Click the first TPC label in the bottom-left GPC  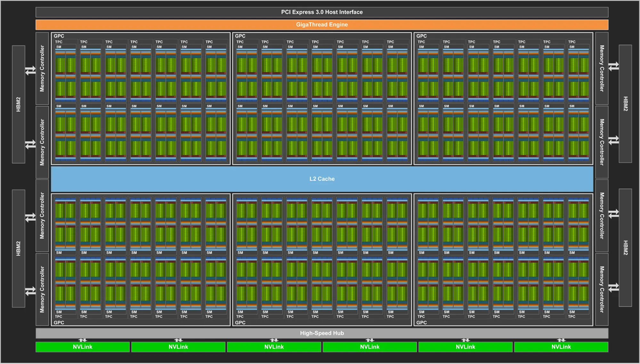59,317
